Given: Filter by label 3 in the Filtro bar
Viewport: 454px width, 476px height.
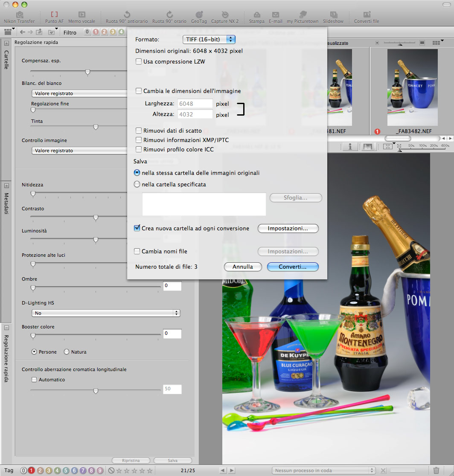Looking at the screenshot, I should [113, 32].
